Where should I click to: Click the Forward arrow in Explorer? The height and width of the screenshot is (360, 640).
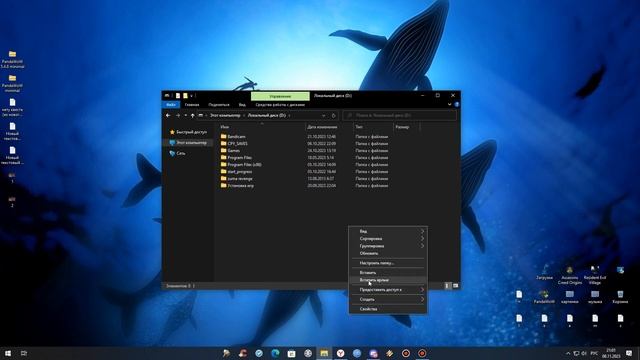(x=178, y=116)
